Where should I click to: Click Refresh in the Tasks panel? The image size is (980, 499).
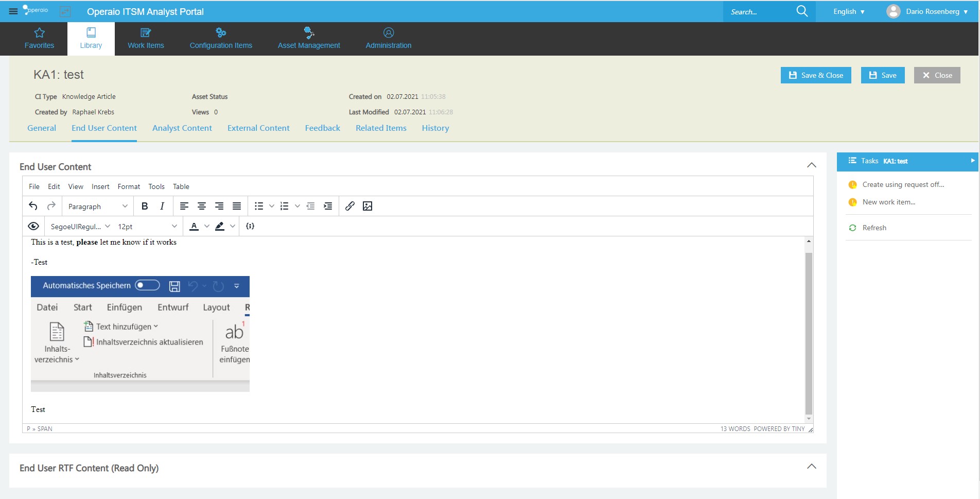point(874,228)
